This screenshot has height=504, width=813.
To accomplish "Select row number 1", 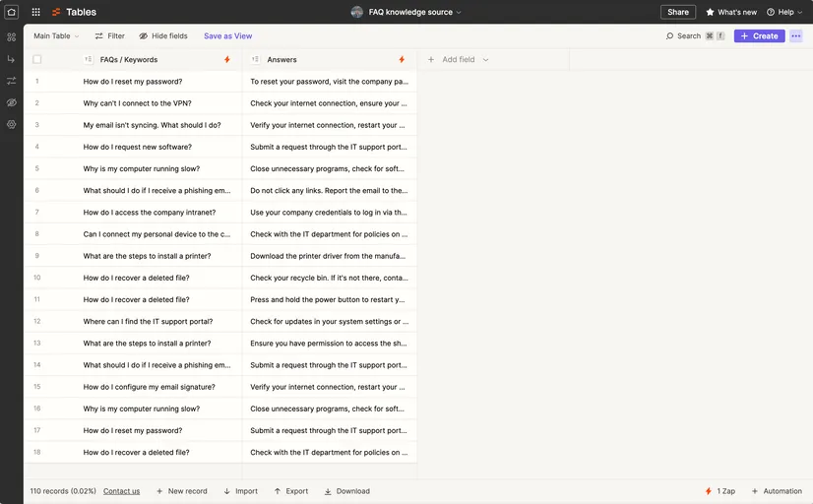I will [36, 82].
